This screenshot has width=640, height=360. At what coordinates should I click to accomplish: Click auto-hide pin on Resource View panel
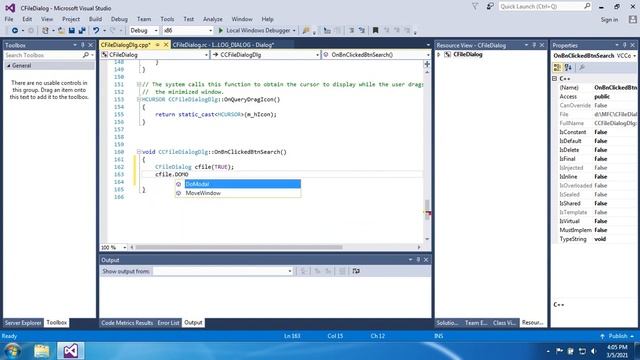[534, 45]
